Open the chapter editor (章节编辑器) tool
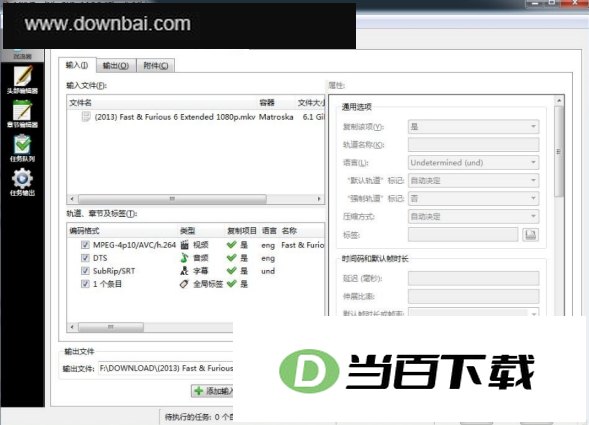Screen dimensions: 589x425 coord(23,113)
